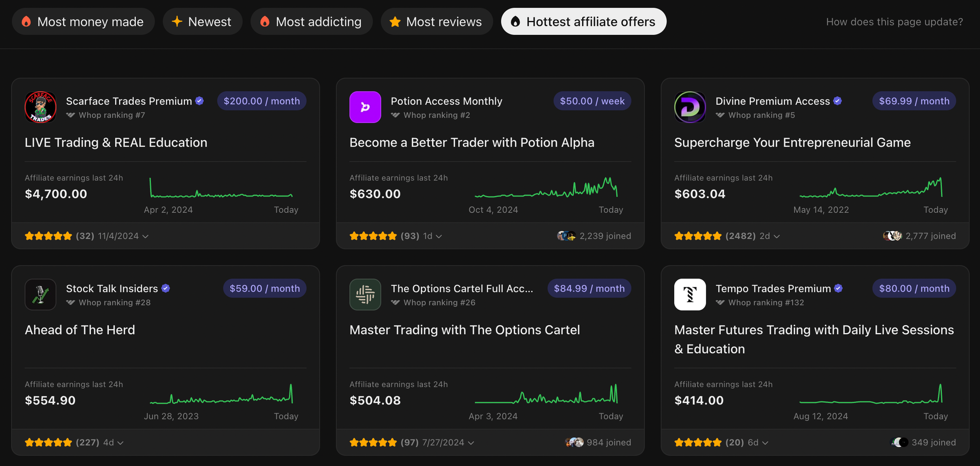Click the Scarface Trades earnings sparkline chart
This screenshot has height=466, width=980.
click(221, 188)
